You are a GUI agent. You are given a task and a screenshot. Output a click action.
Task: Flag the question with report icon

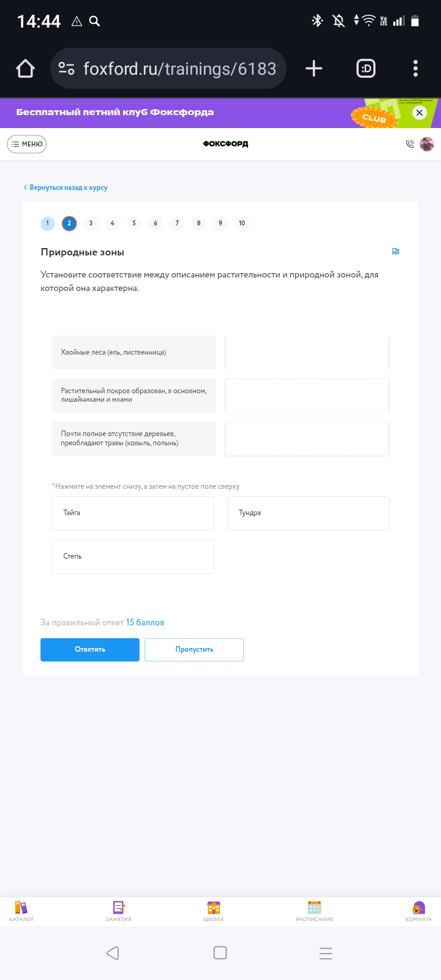click(x=396, y=252)
